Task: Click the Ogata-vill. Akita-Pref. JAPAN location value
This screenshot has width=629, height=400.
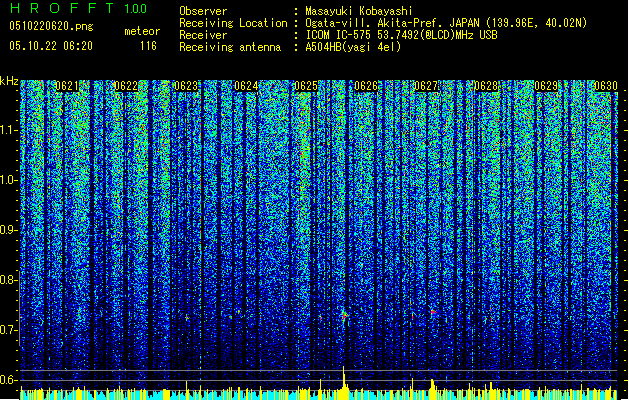Action: click(x=446, y=23)
